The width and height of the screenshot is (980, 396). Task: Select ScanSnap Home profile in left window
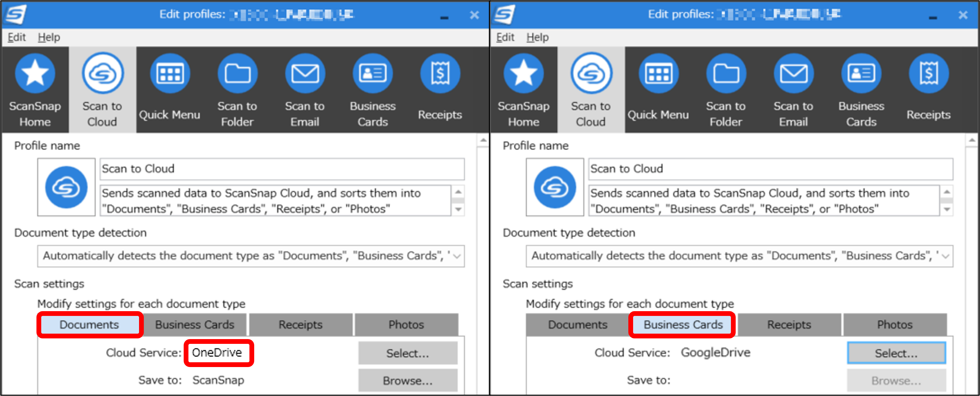[x=35, y=90]
